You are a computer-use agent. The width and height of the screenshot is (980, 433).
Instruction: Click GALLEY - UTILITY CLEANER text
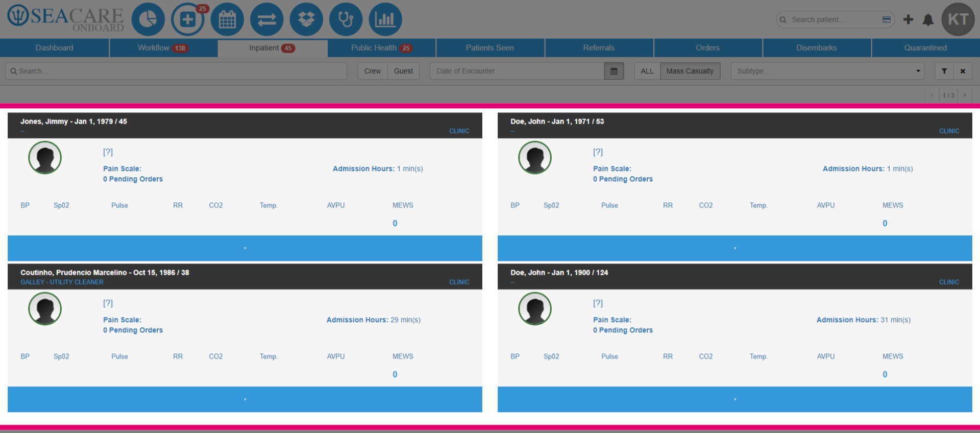pos(62,282)
